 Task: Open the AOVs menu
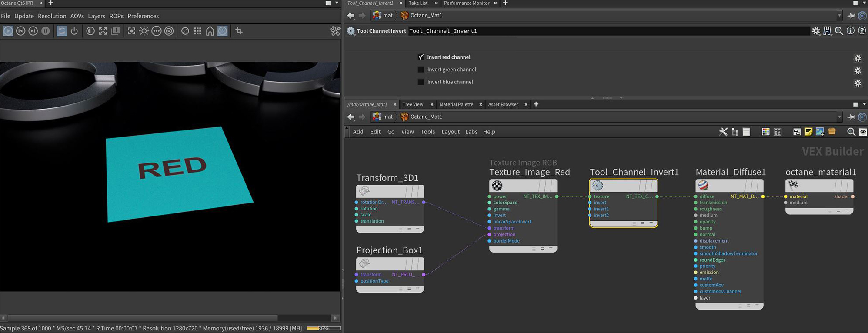[x=77, y=16]
